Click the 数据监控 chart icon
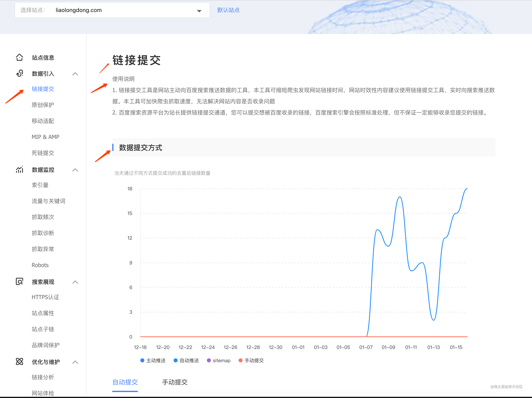 [x=19, y=170]
